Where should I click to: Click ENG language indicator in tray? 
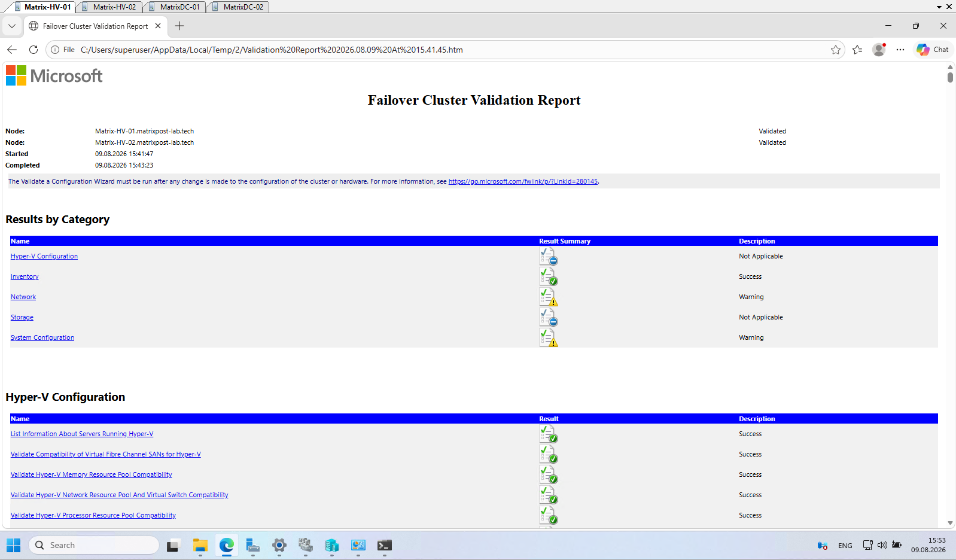click(845, 546)
